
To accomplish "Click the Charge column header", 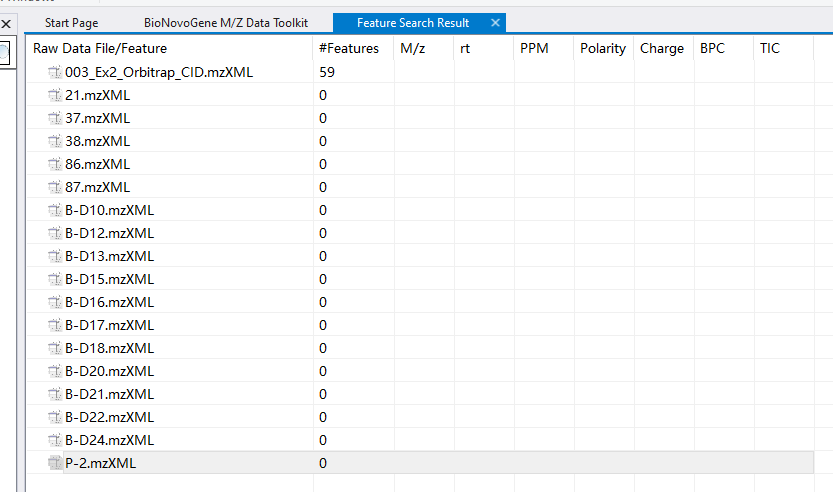I will click(664, 48).
